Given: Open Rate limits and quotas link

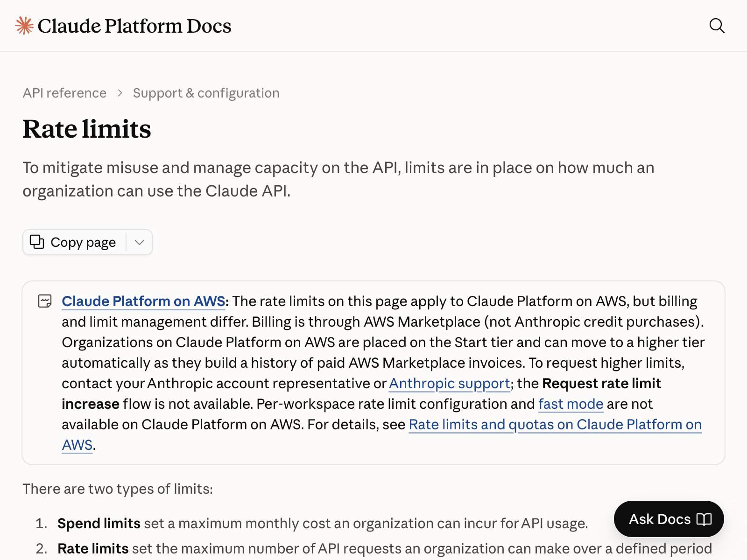Looking at the screenshot, I should pyautogui.click(x=555, y=424).
